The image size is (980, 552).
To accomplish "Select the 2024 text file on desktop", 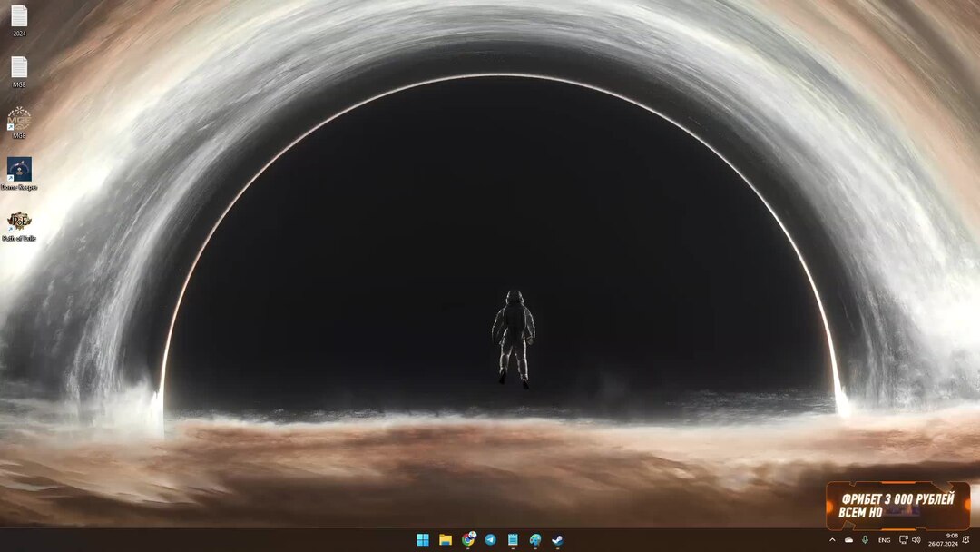I will tap(19, 21).
